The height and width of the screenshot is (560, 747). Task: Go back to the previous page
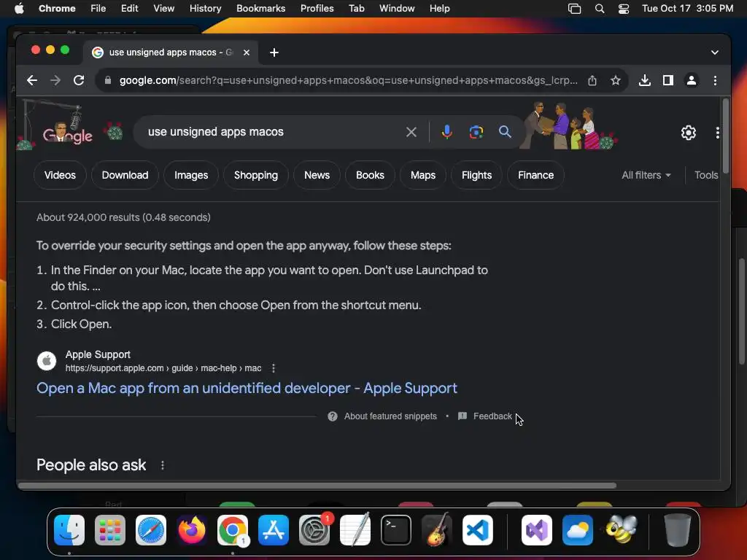(x=32, y=80)
